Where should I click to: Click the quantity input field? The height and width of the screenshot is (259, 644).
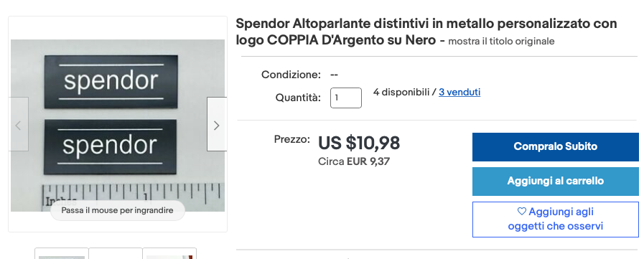346,98
